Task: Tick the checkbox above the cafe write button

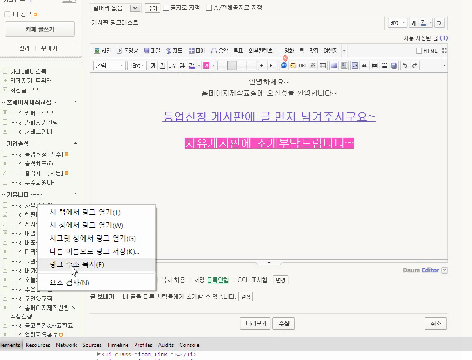Action: pos(7,14)
